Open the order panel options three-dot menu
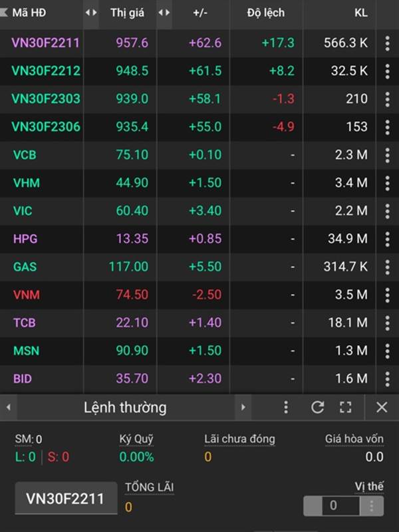399x532 pixels. tap(286, 407)
